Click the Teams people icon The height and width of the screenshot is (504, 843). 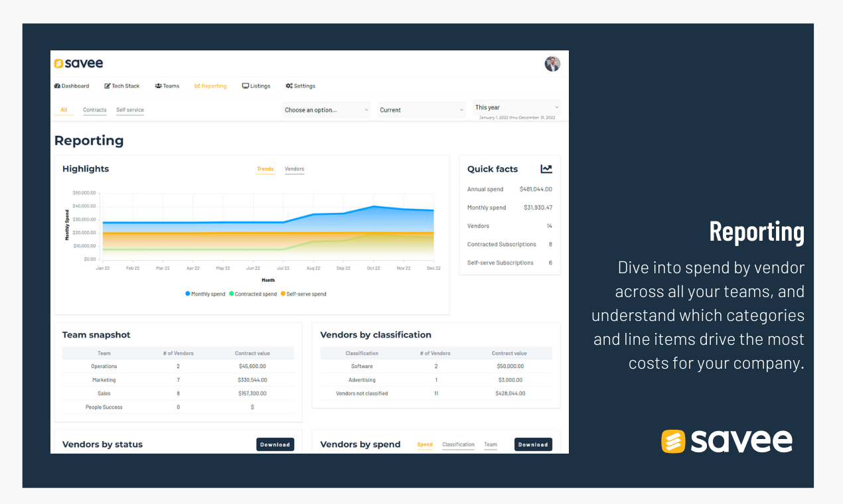(x=159, y=86)
